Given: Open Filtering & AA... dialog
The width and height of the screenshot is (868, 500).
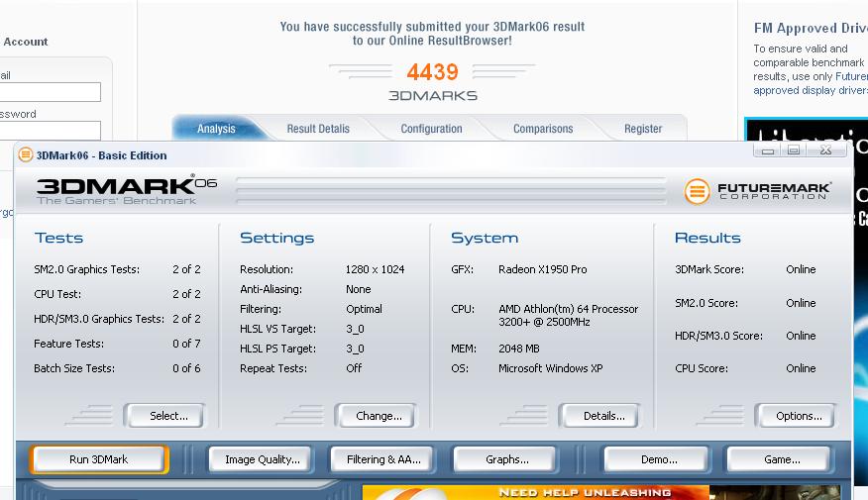Looking at the screenshot, I should pyautogui.click(x=383, y=459).
